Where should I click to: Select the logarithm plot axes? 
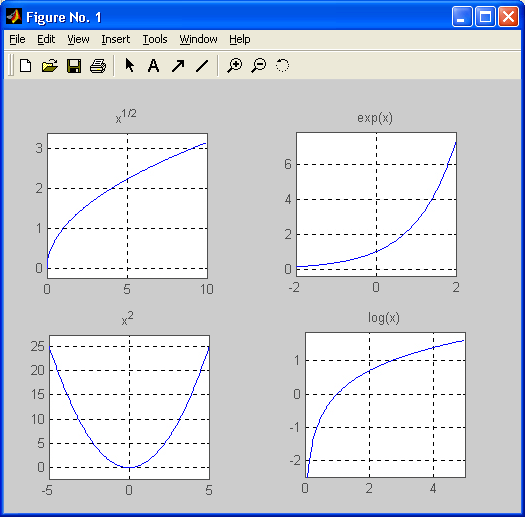click(x=385, y=405)
